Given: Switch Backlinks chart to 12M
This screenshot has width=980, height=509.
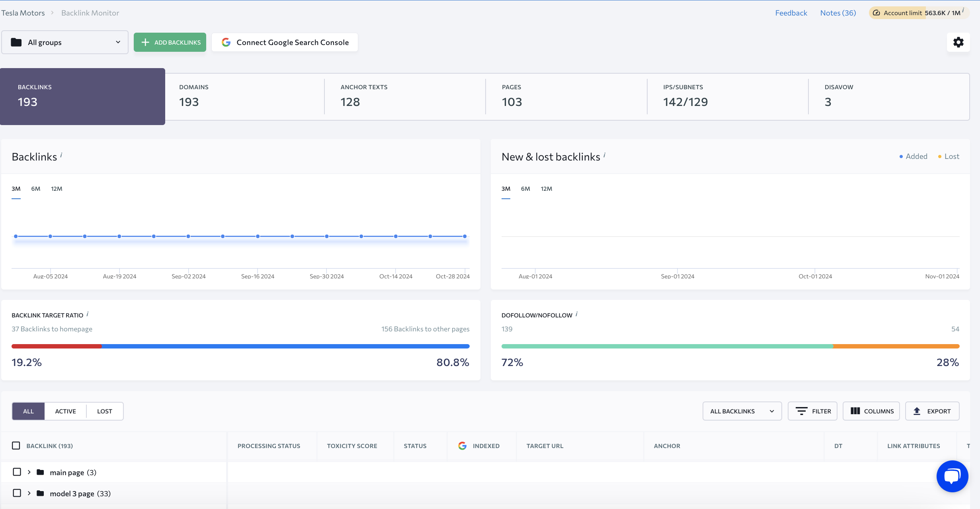Looking at the screenshot, I should [57, 189].
